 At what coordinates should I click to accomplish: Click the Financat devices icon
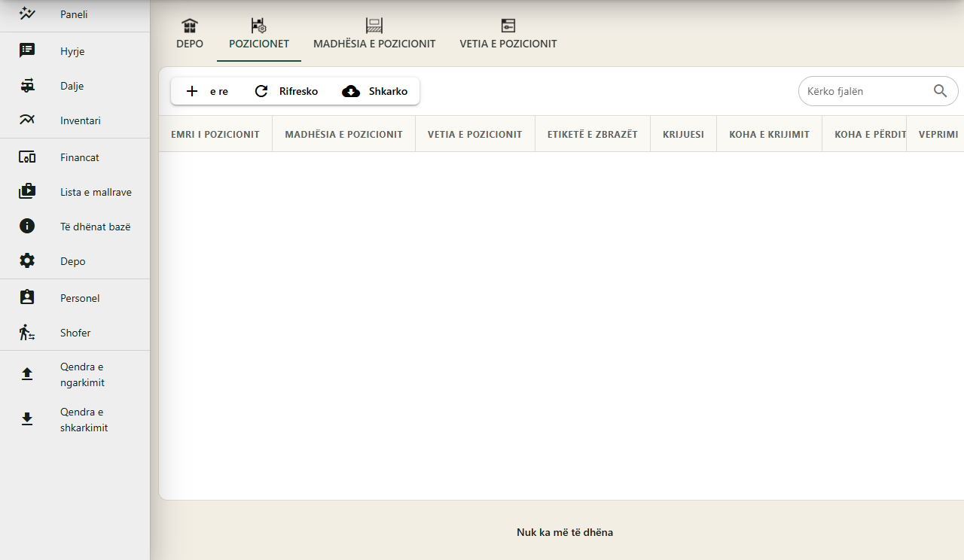pos(27,157)
